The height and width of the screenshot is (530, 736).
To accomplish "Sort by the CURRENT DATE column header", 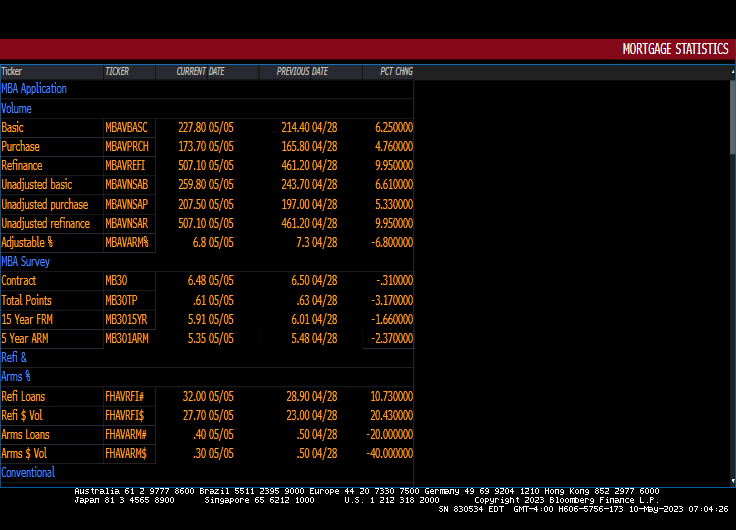I will coord(200,72).
